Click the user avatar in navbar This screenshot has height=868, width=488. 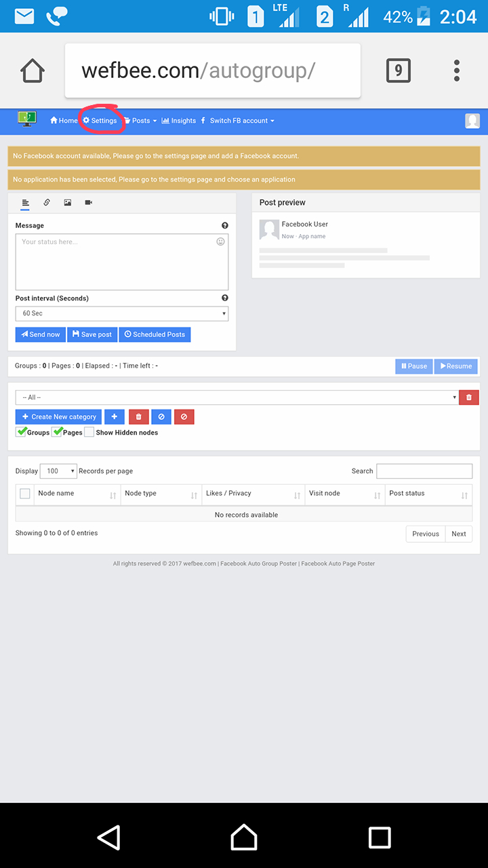472,121
